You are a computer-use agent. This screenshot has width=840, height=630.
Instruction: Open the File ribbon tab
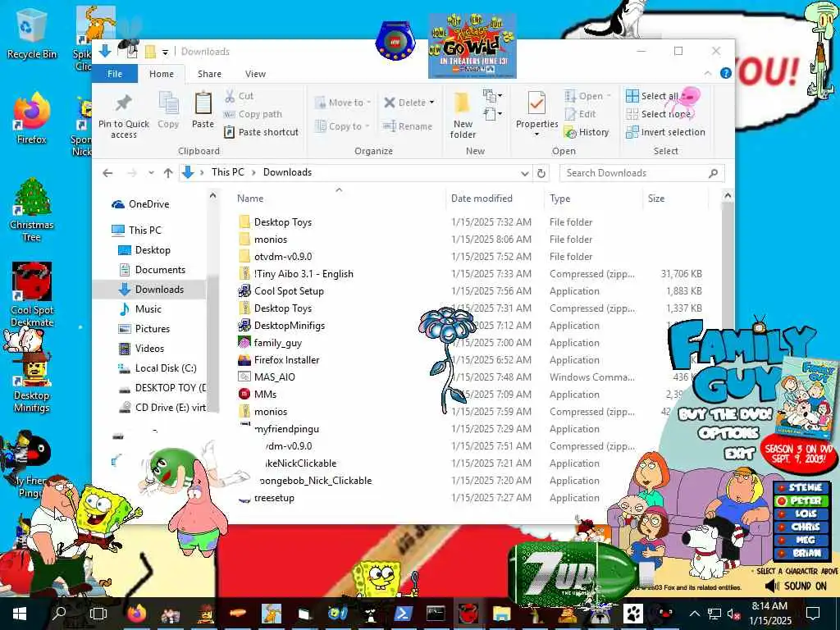115,73
